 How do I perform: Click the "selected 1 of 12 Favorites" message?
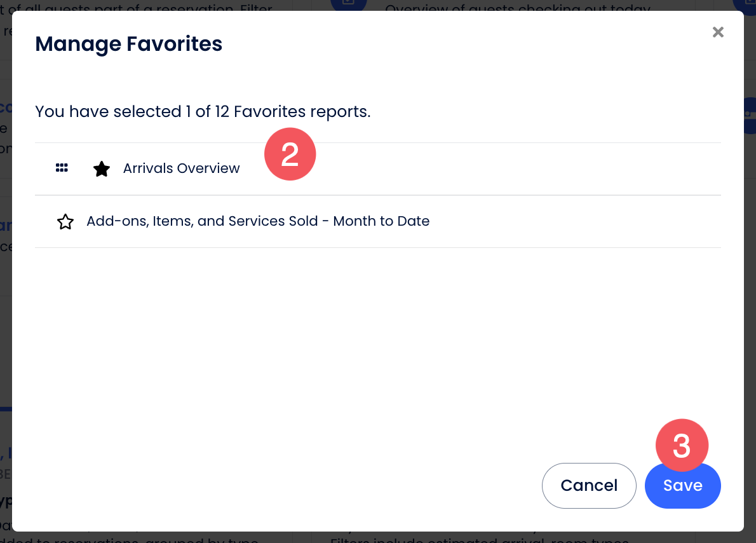click(x=203, y=112)
